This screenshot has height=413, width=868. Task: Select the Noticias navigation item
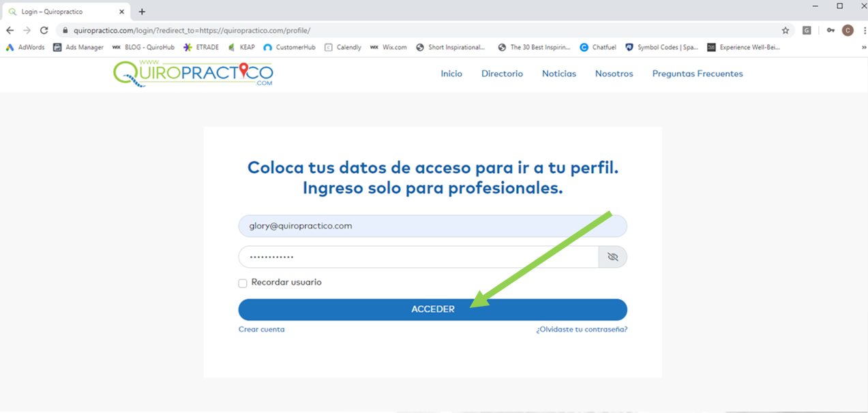(558, 74)
